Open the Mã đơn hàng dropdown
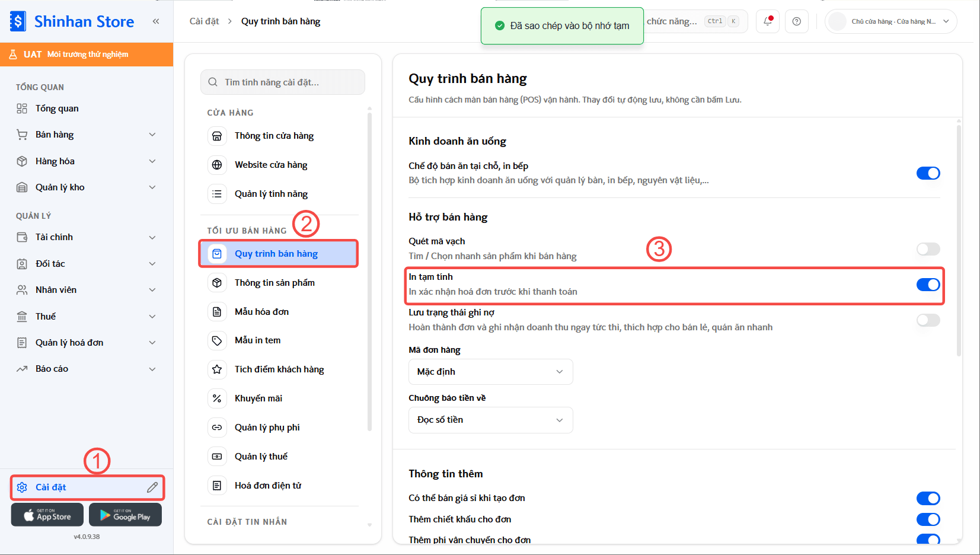 (x=491, y=372)
